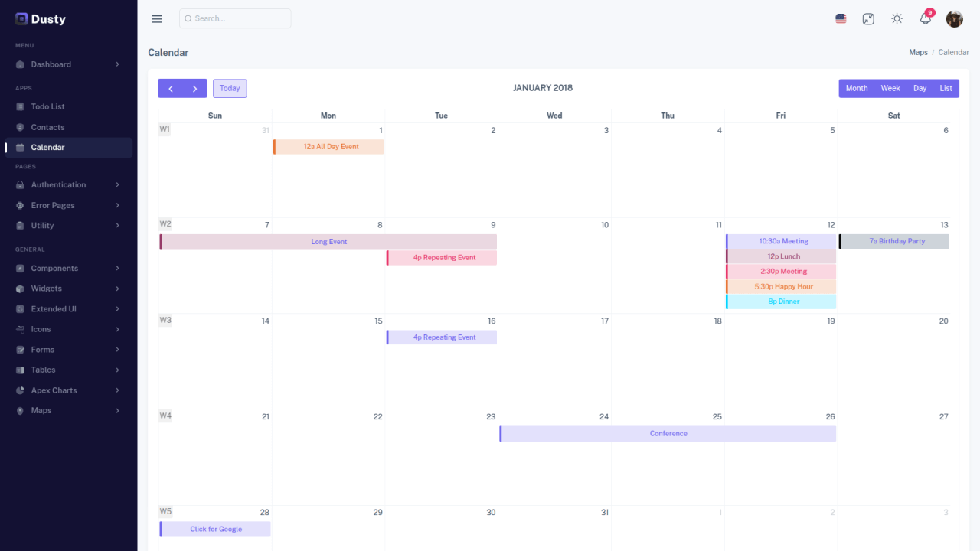Switch to light mode with the sun icon
Image resolution: width=980 pixels, height=551 pixels.
click(x=897, y=18)
